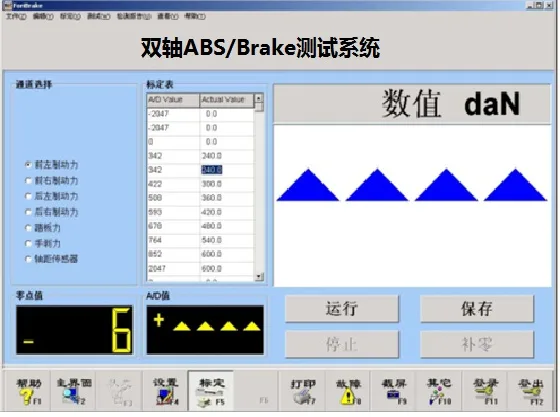The width and height of the screenshot is (560, 417).
Task: Click the disabled 补零 zero-compensation button
Action: pyautogui.click(x=477, y=345)
